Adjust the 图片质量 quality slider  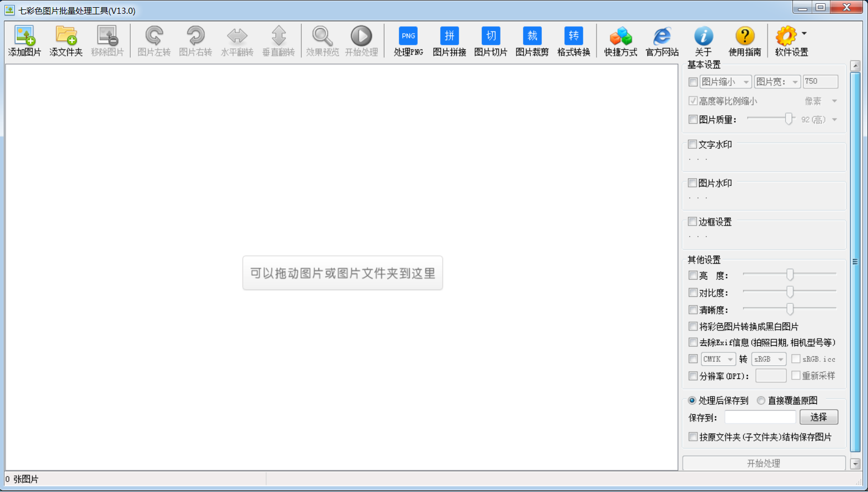click(790, 119)
